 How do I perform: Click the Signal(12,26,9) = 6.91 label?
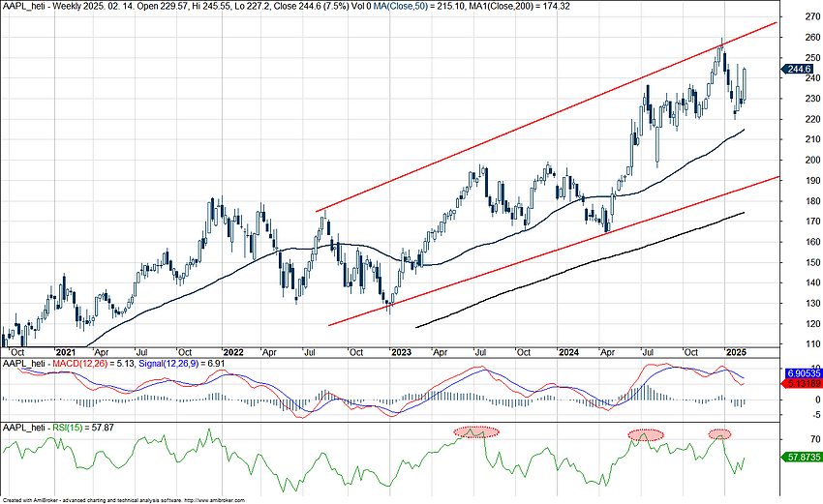(x=182, y=364)
